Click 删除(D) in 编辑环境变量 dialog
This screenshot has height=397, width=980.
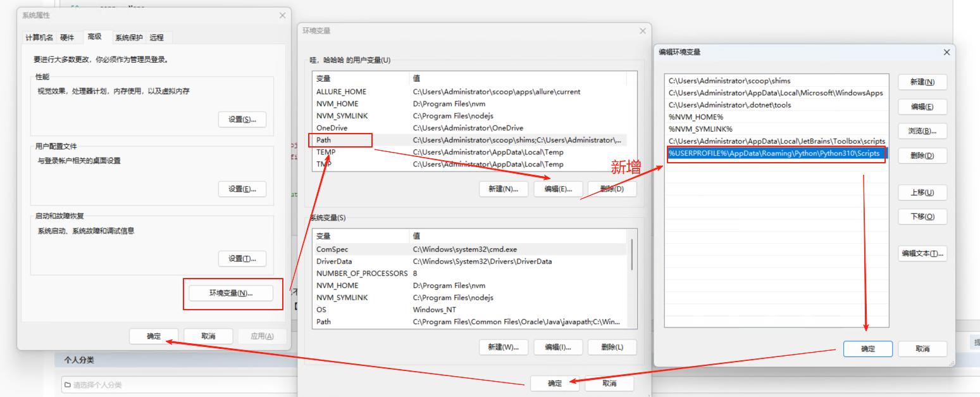922,156
